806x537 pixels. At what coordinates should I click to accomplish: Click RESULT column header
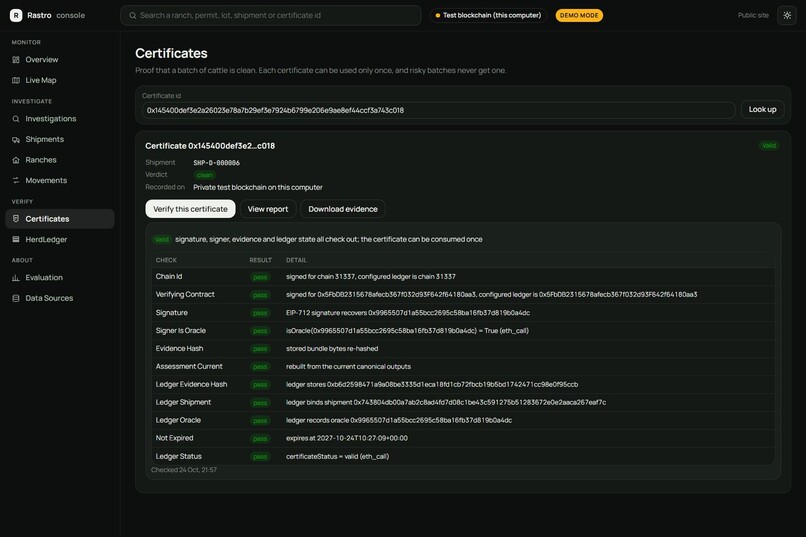click(261, 260)
